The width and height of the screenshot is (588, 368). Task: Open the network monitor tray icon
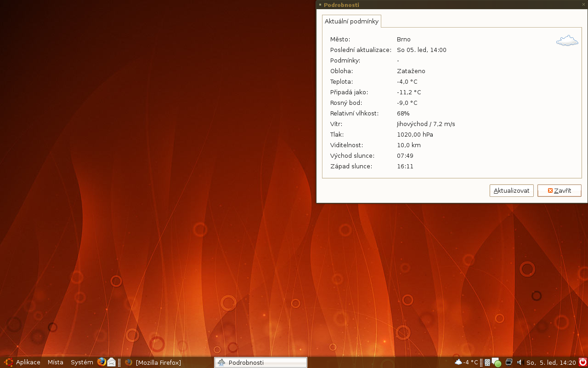click(509, 362)
